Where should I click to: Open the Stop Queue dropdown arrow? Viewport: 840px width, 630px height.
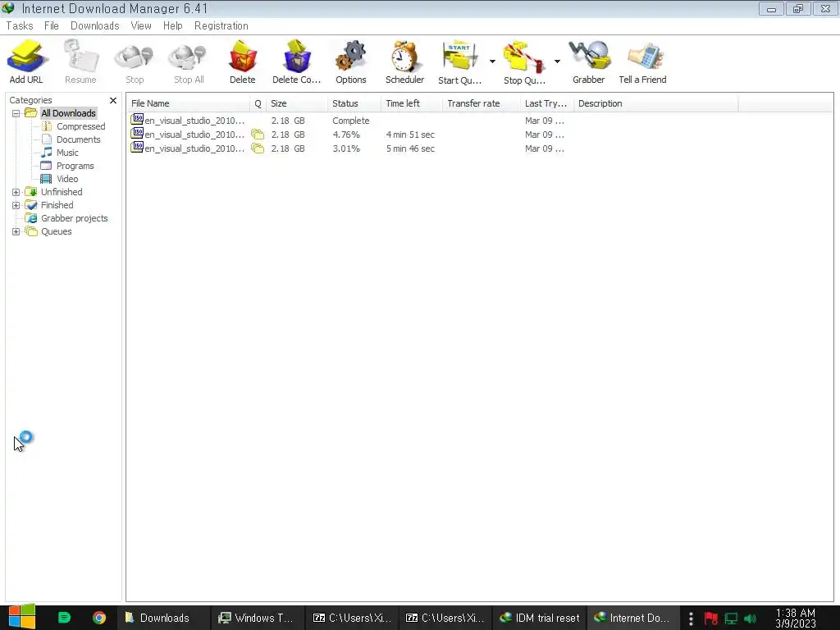coord(557,62)
